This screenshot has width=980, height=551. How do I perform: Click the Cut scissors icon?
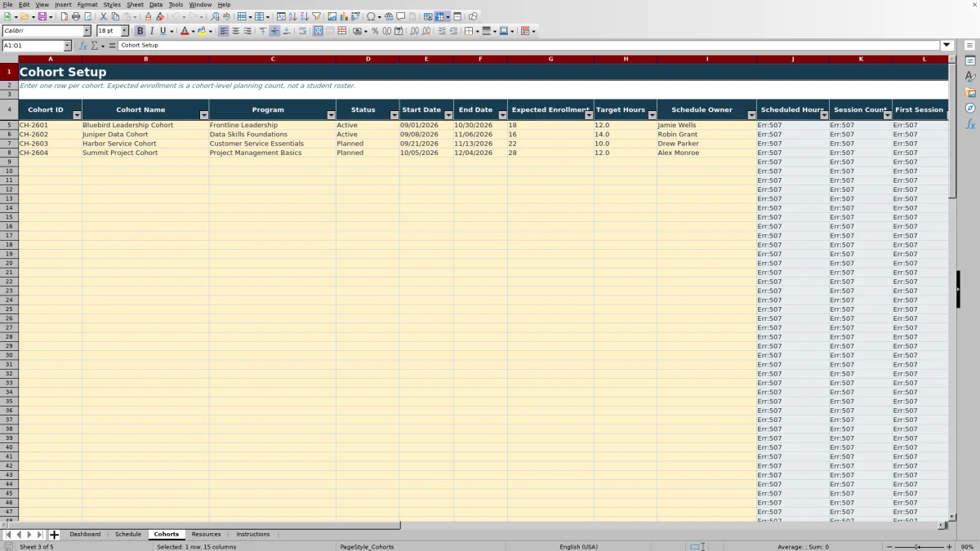point(104,16)
